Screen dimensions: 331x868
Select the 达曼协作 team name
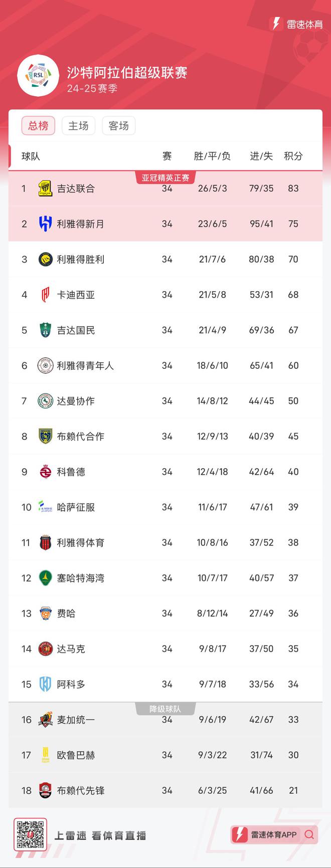pos(76,401)
